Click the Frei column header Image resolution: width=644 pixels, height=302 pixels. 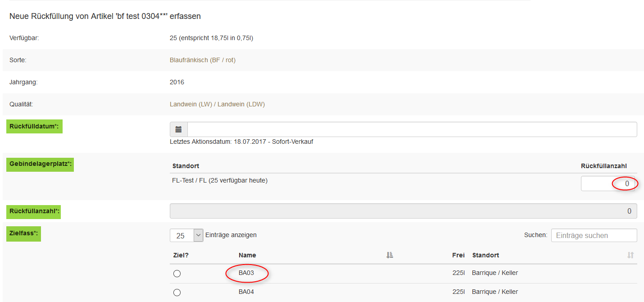458,255
